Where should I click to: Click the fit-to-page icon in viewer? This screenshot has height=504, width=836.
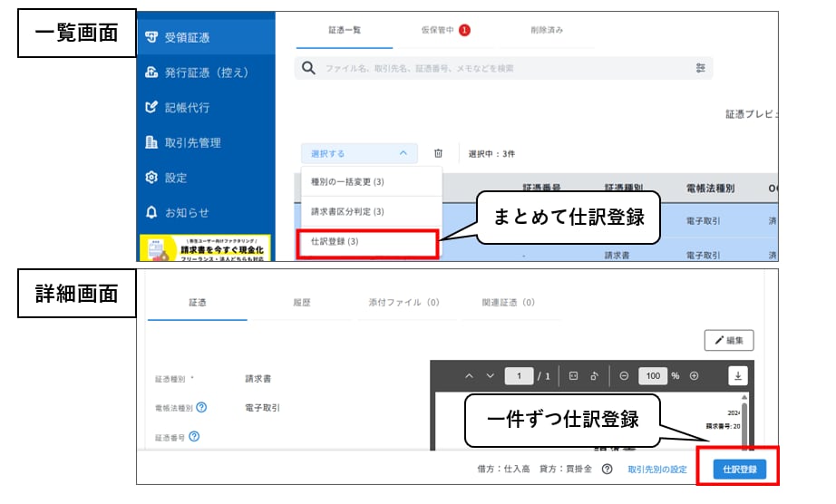[x=574, y=375]
